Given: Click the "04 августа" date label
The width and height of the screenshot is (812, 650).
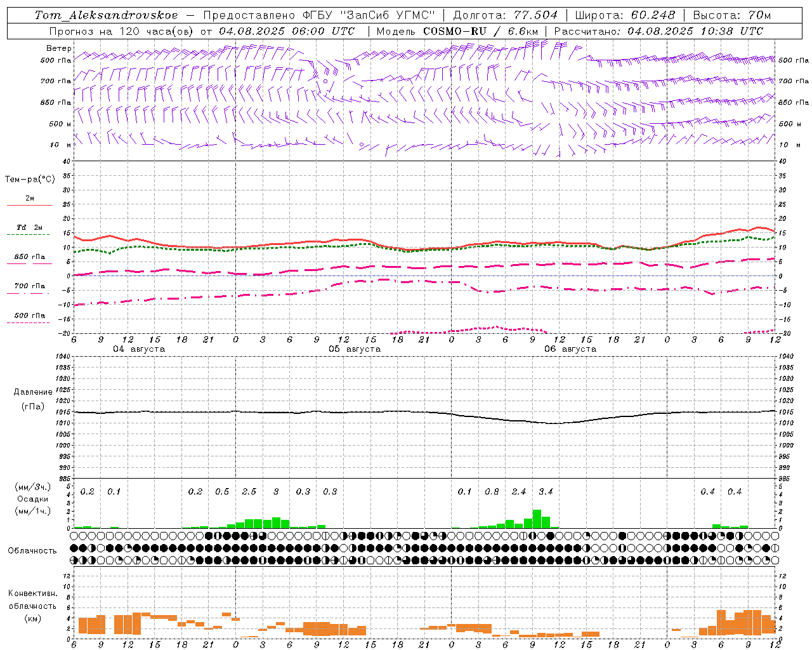Looking at the screenshot, I should (139, 349).
